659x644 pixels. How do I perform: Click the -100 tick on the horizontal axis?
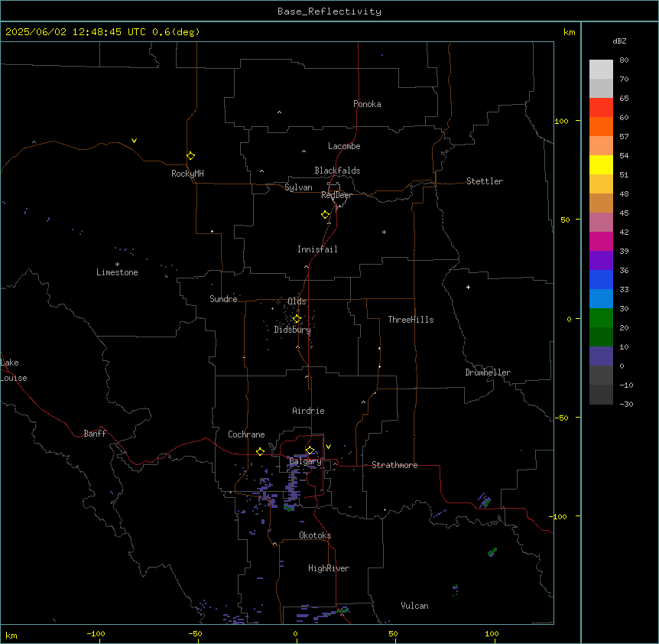[96, 633]
